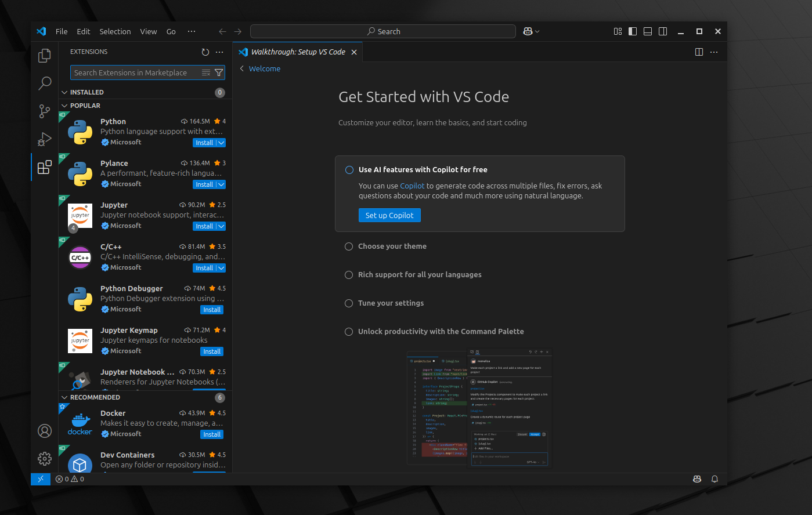Open the Dev Containers extension entry
Screen dimensions: 812x515
(x=145, y=460)
